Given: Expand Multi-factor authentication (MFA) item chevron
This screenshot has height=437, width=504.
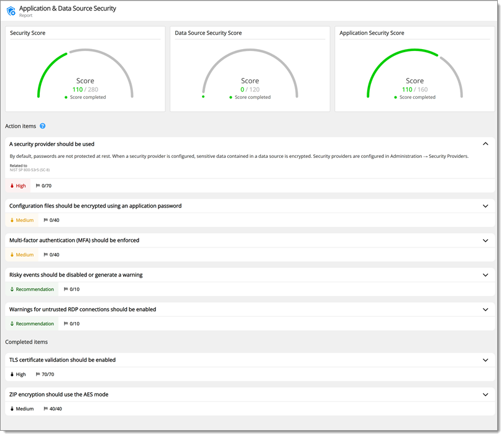Looking at the screenshot, I should (485, 241).
